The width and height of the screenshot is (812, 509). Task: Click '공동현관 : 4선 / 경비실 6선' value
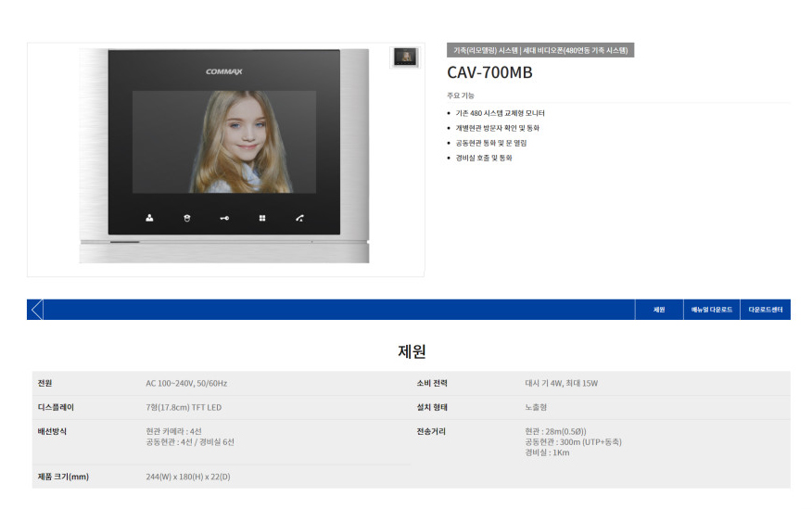(x=190, y=442)
